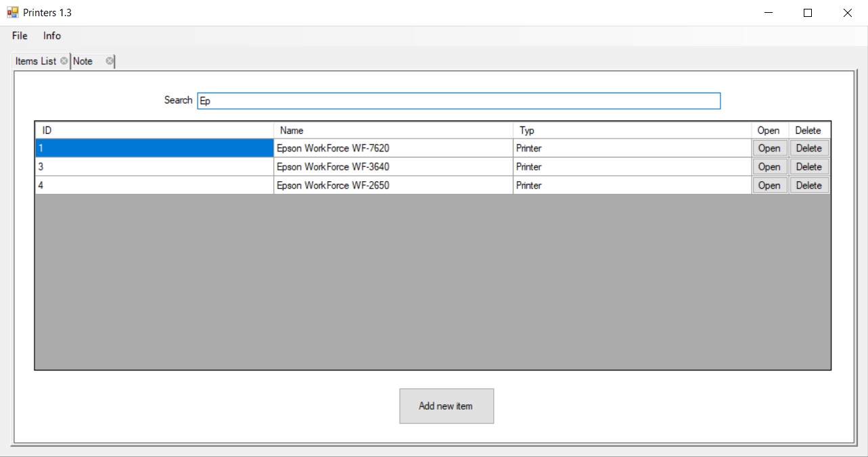Open the Epson WorkForce WF-3640 item
868x457 pixels.
[769, 166]
